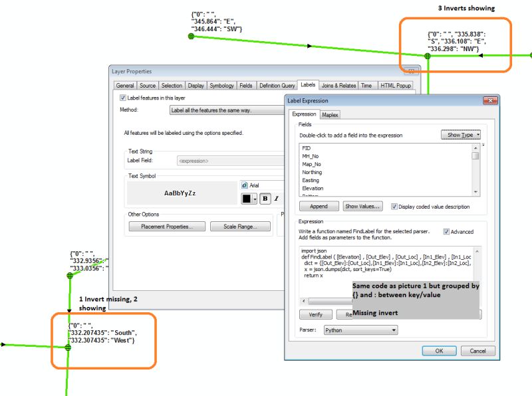Viewport: 532px width, 396px height.
Task: Open the Show Type dropdown
Action: pyautogui.click(x=462, y=134)
